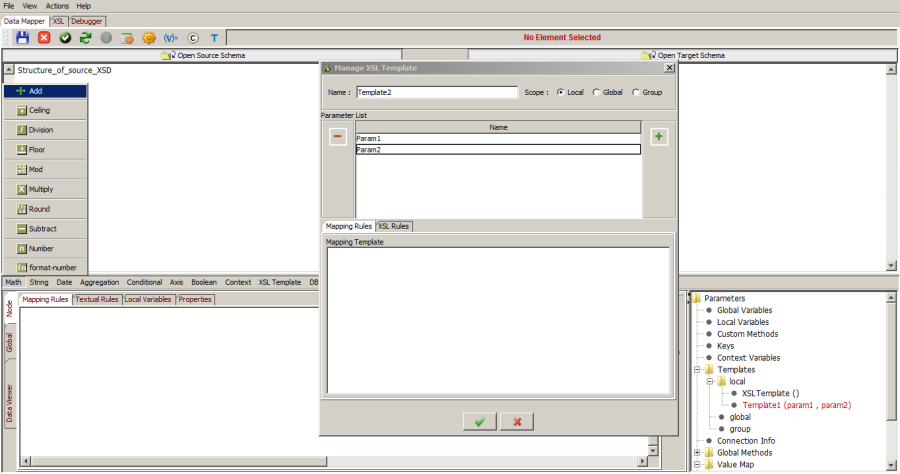The image size is (900, 474).
Task: Click the template Name input field
Action: pyautogui.click(x=436, y=92)
